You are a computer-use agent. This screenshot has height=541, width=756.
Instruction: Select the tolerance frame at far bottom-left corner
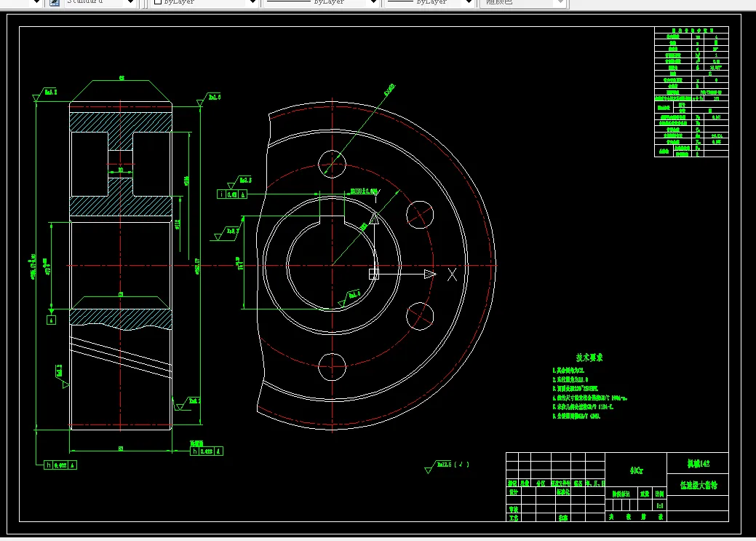(x=60, y=465)
